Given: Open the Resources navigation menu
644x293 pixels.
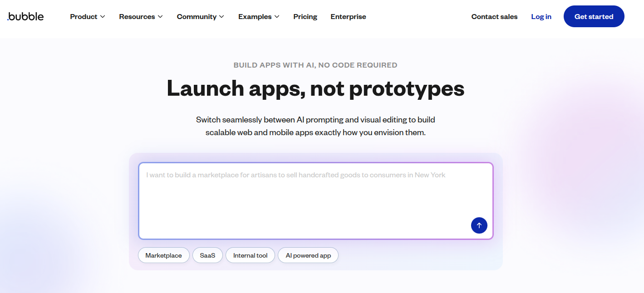Looking at the screenshot, I should pos(137,17).
